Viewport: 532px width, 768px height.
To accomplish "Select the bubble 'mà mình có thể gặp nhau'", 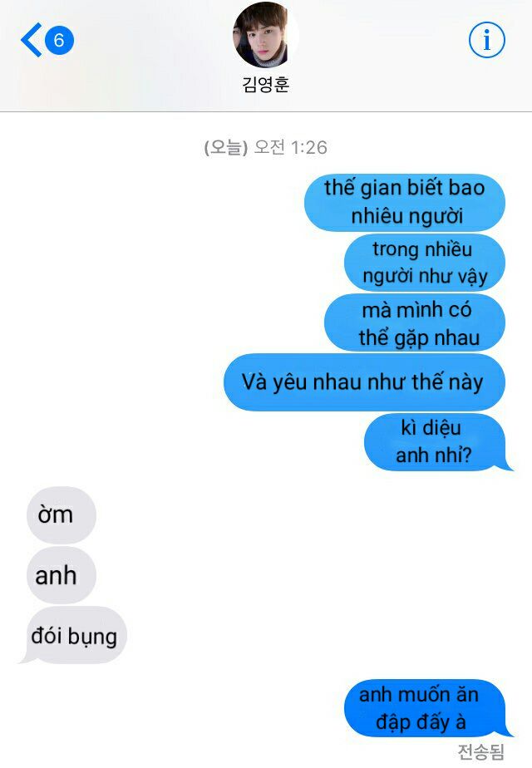I will click(x=415, y=322).
